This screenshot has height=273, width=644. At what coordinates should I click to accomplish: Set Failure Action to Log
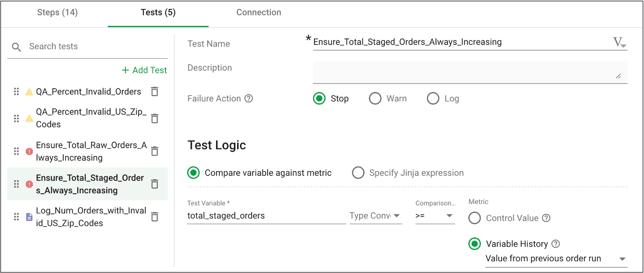pos(433,99)
